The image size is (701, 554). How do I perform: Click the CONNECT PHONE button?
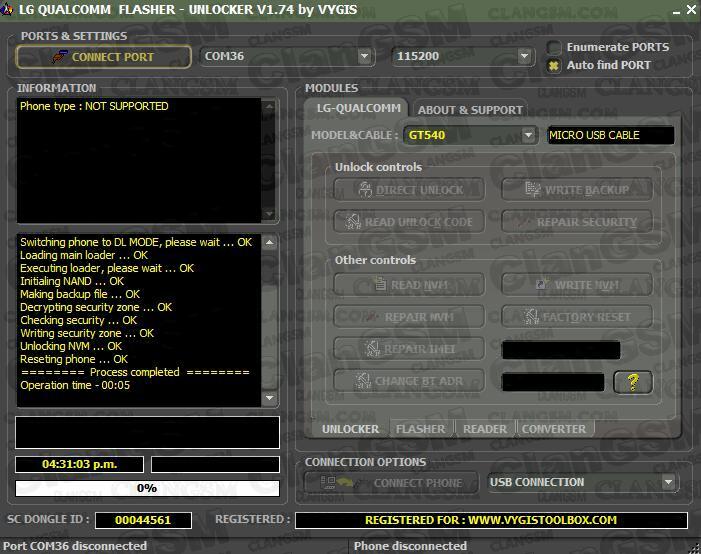(x=391, y=482)
